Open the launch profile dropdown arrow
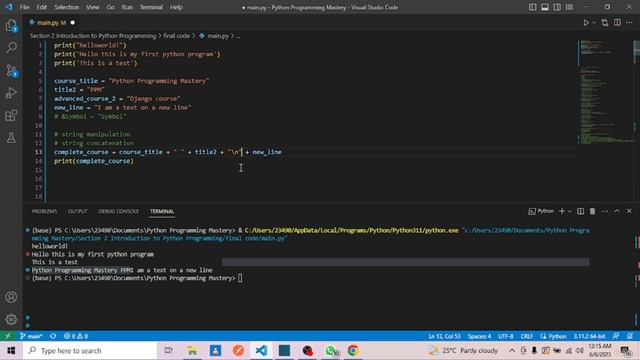Screen dimensions: 640x360 coord(570,211)
